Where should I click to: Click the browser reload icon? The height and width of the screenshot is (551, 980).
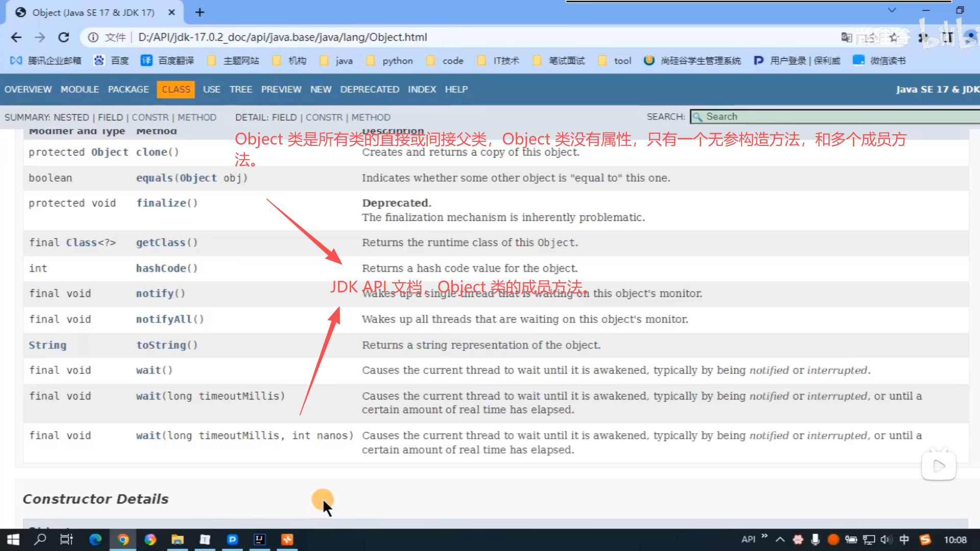(64, 37)
